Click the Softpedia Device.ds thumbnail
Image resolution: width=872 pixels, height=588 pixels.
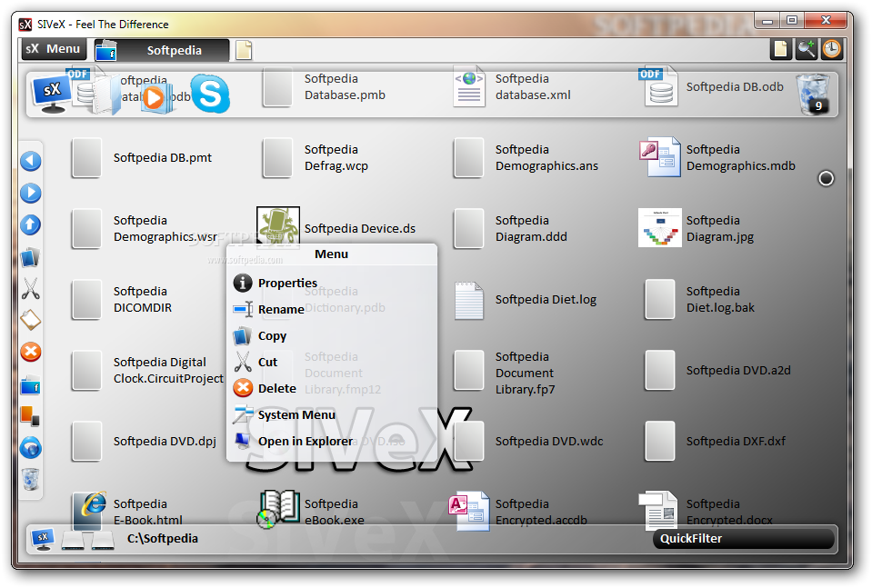278,227
